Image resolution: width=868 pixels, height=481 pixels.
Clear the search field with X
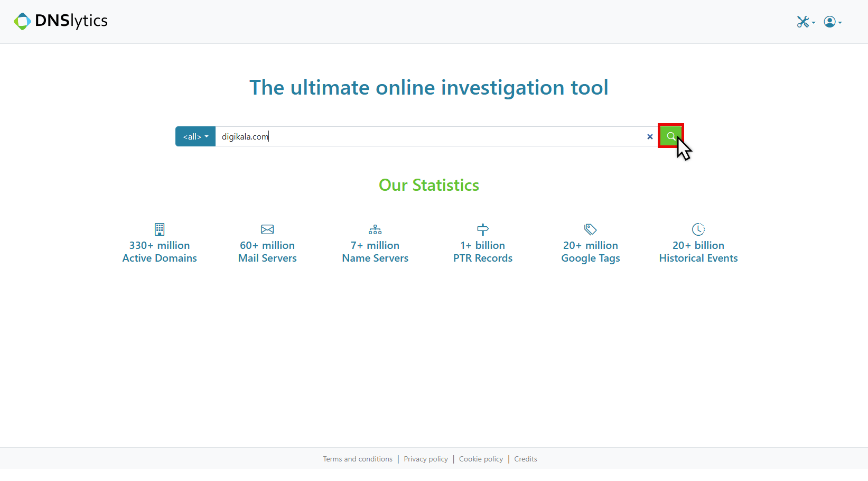[650, 136]
